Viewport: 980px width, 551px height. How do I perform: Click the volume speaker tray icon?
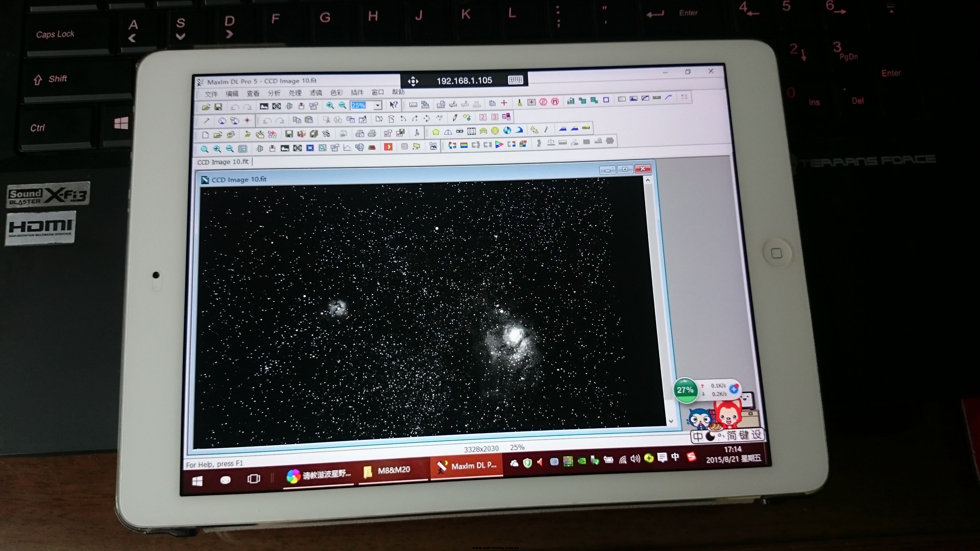(635, 459)
